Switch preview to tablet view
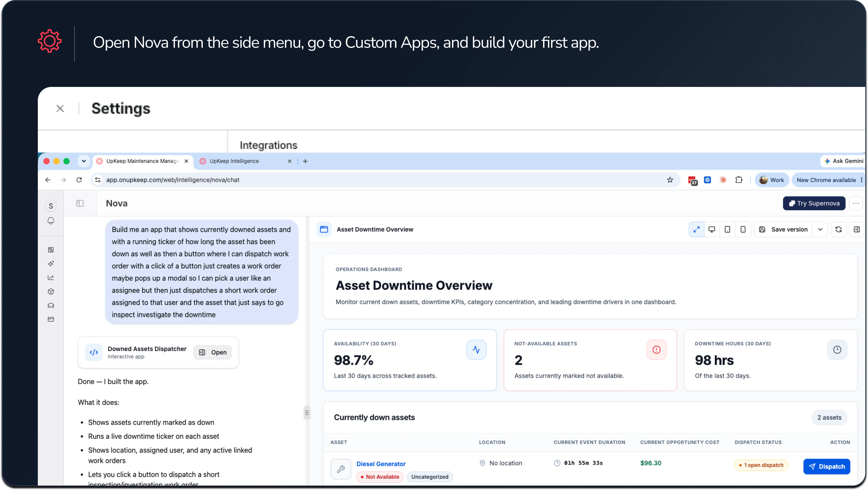The image size is (868, 490). (728, 229)
